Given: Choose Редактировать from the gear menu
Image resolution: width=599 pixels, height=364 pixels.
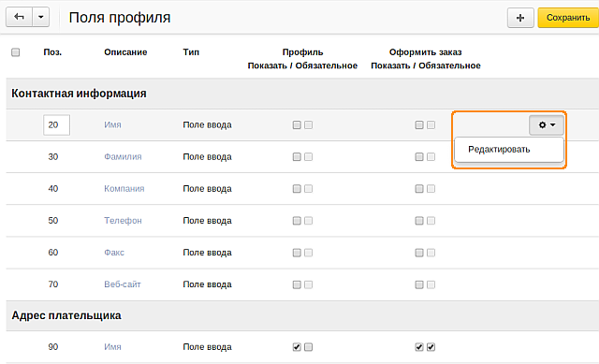Looking at the screenshot, I should tap(499, 150).
